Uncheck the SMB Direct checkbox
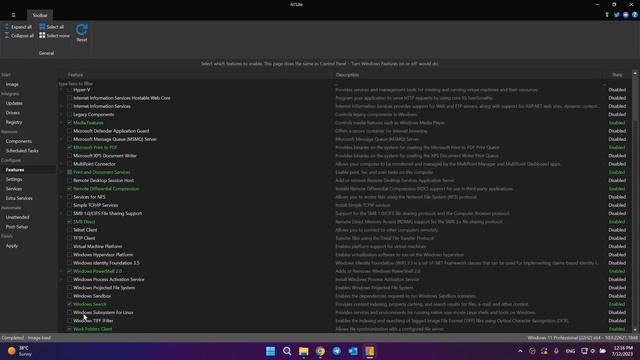Screen dimensions: 640x360 click(69, 222)
